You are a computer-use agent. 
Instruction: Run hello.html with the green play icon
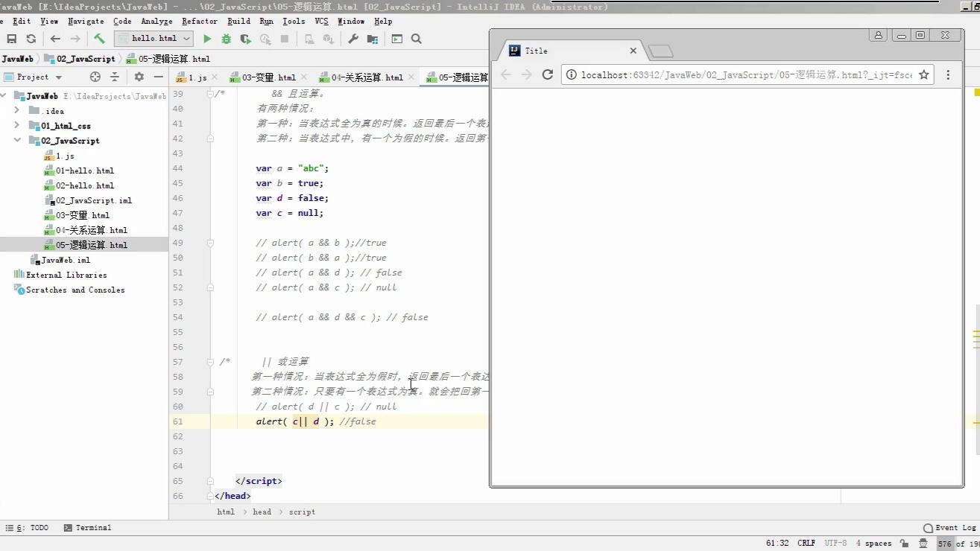pyautogui.click(x=207, y=39)
